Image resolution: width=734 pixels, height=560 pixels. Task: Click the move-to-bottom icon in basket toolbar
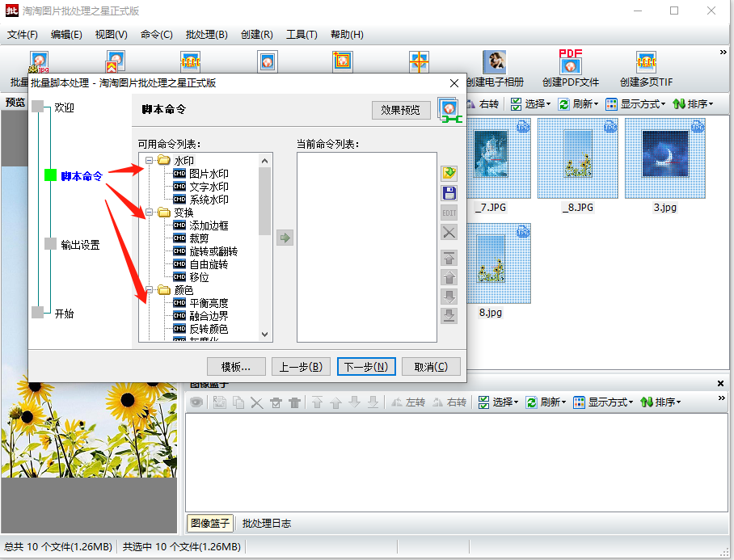pyautogui.click(x=373, y=402)
